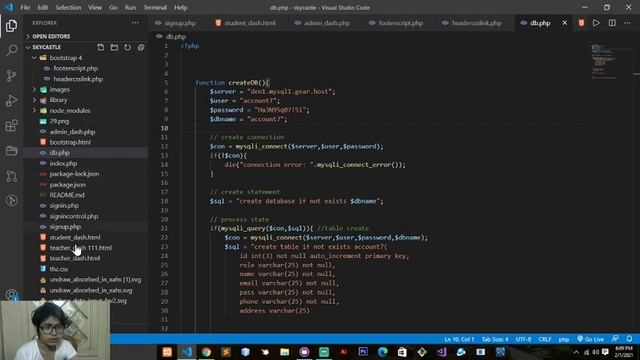The image size is (640, 360).
Task: Open Source Control view
Action: [x=11, y=76]
